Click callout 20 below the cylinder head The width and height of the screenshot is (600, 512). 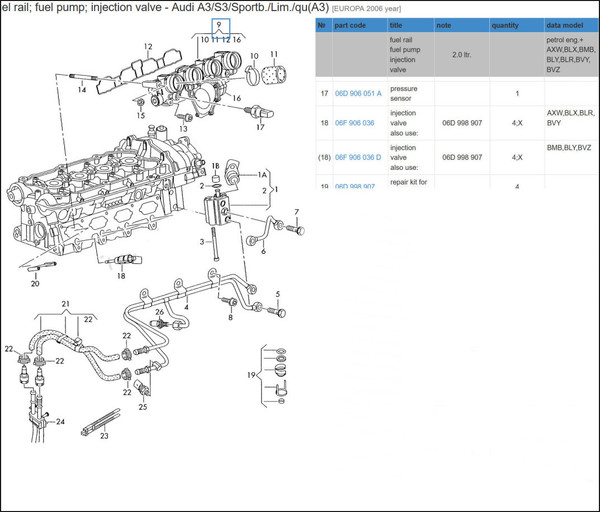point(35,284)
